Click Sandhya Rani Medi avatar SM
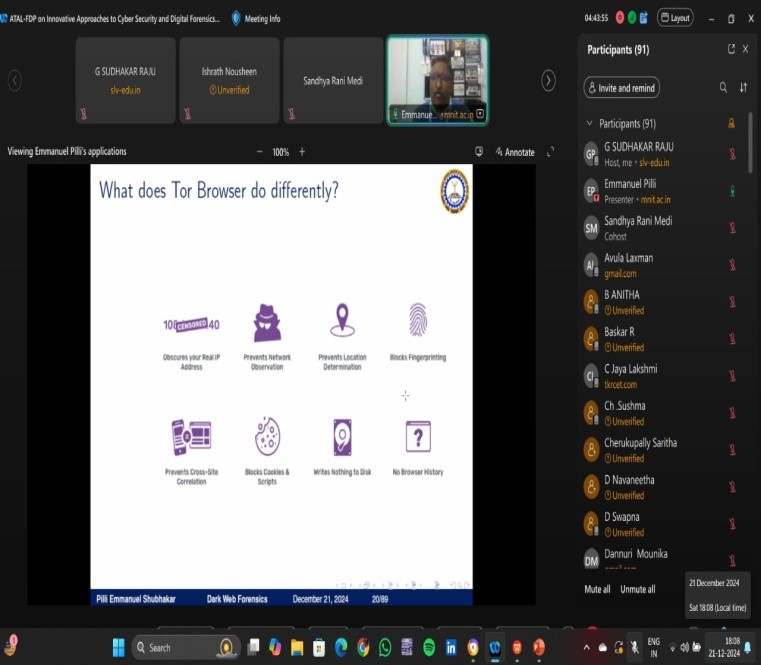Screen dimensions: 761x665 point(591,228)
